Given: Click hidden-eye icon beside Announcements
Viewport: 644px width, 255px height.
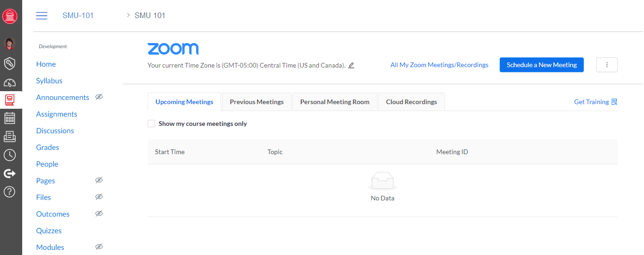Looking at the screenshot, I should click(99, 97).
